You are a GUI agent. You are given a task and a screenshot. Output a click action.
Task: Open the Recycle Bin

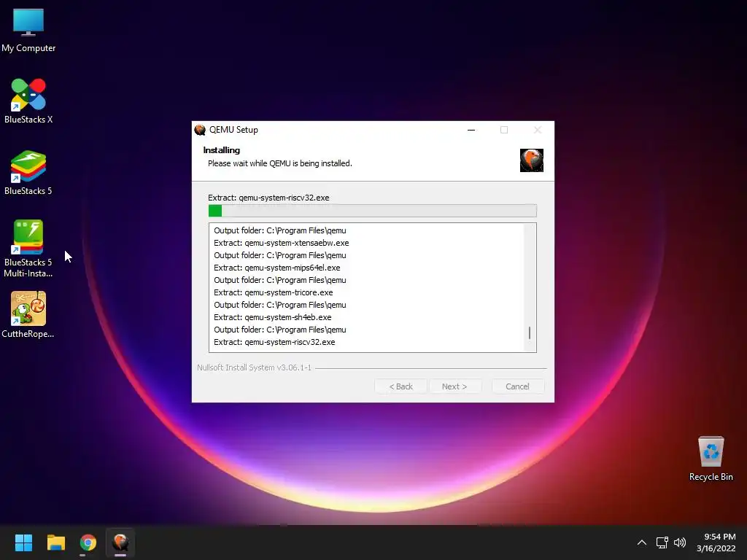[x=711, y=458]
